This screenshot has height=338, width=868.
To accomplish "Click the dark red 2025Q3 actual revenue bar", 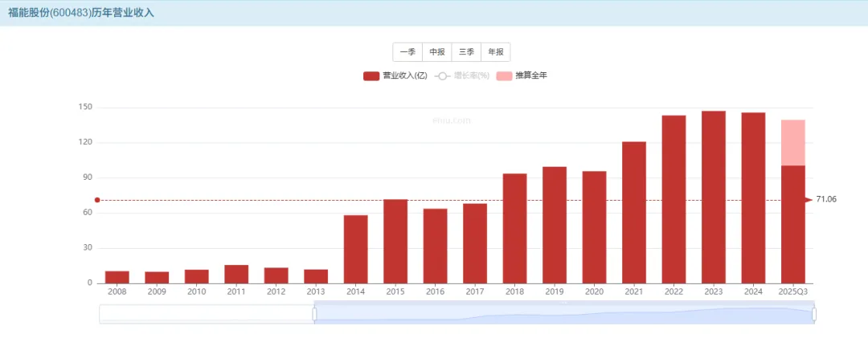I will tap(793, 225).
